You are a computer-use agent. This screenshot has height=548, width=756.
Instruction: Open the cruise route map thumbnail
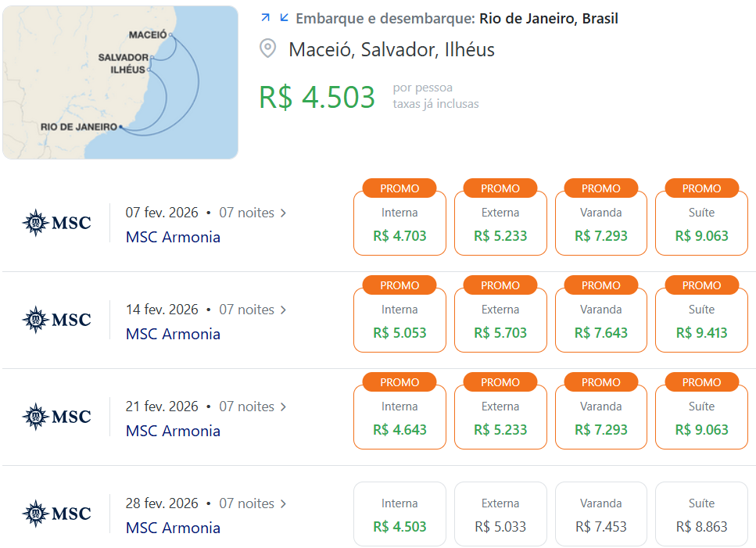tap(120, 82)
